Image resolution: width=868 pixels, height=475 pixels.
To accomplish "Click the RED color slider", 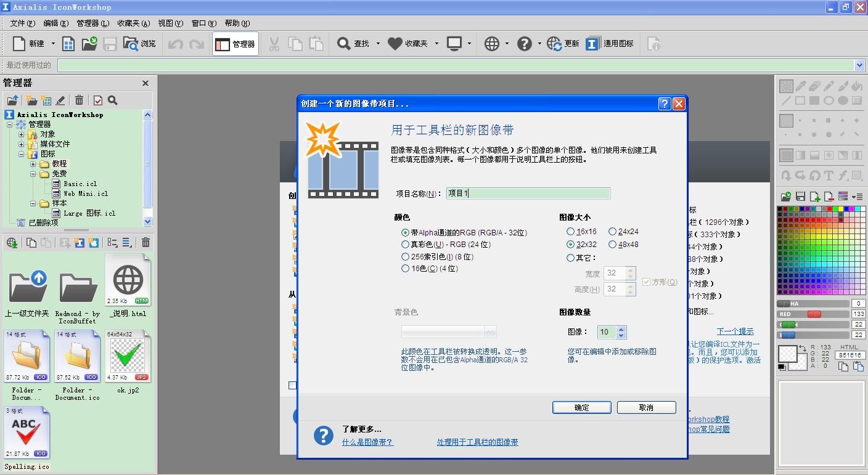I will point(812,314).
